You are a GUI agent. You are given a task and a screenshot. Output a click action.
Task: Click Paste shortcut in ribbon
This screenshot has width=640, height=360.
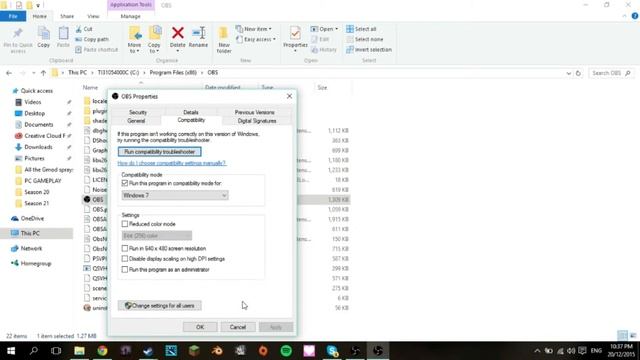pyautogui.click(x=96, y=49)
